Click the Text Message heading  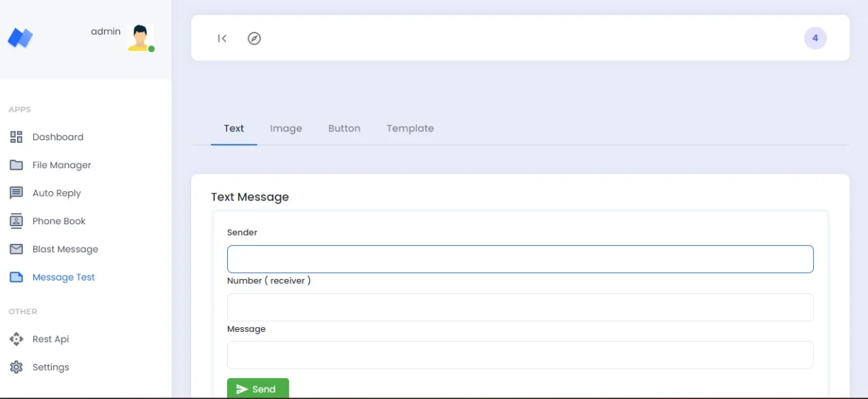click(x=250, y=196)
